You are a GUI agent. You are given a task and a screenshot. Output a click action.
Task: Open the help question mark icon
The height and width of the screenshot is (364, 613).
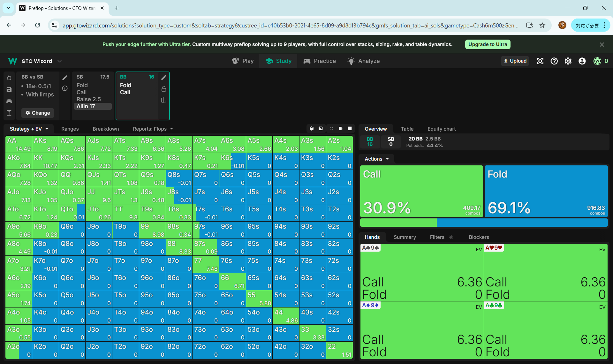click(554, 61)
